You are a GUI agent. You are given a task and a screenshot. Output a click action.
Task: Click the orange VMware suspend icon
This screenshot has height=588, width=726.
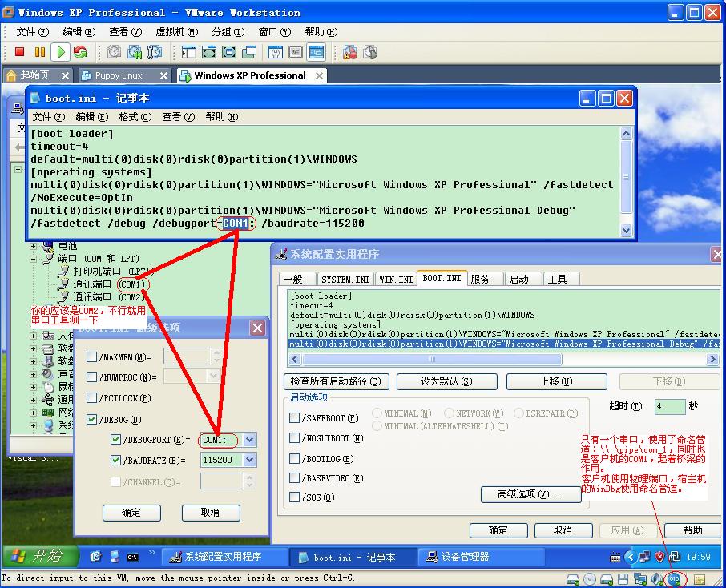(x=40, y=52)
